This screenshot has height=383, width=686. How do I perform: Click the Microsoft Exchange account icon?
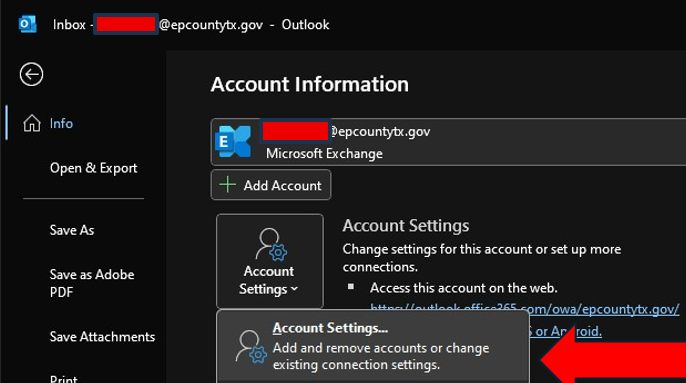coord(233,141)
